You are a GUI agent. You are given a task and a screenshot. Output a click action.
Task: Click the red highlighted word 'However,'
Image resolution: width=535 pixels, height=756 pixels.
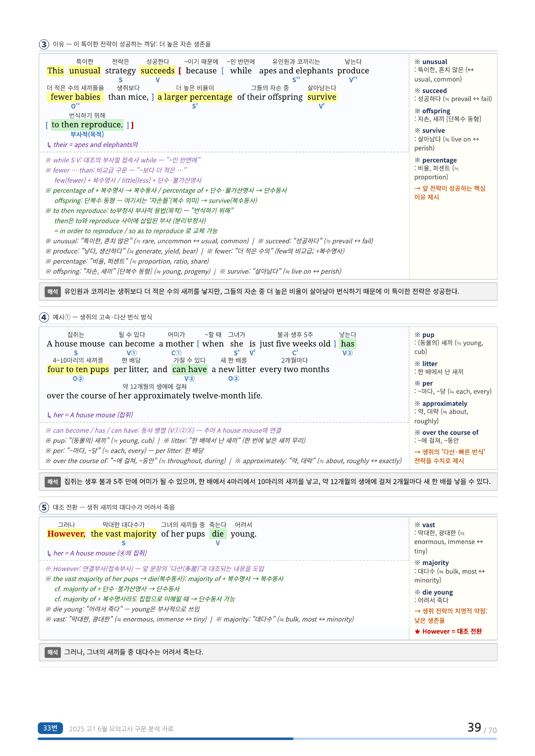click(66, 534)
